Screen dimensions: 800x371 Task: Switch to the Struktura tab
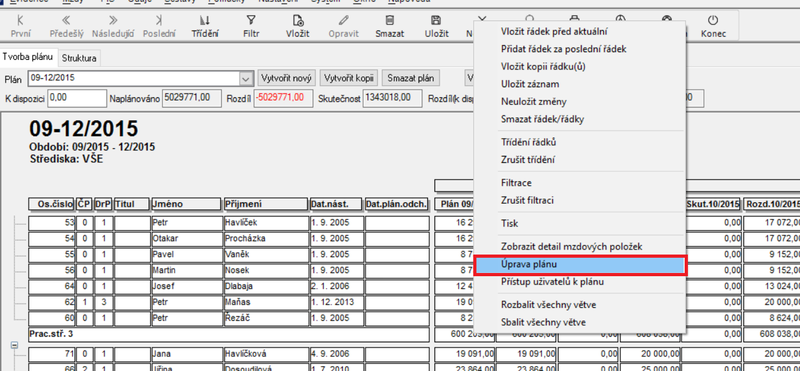tap(79, 58)
